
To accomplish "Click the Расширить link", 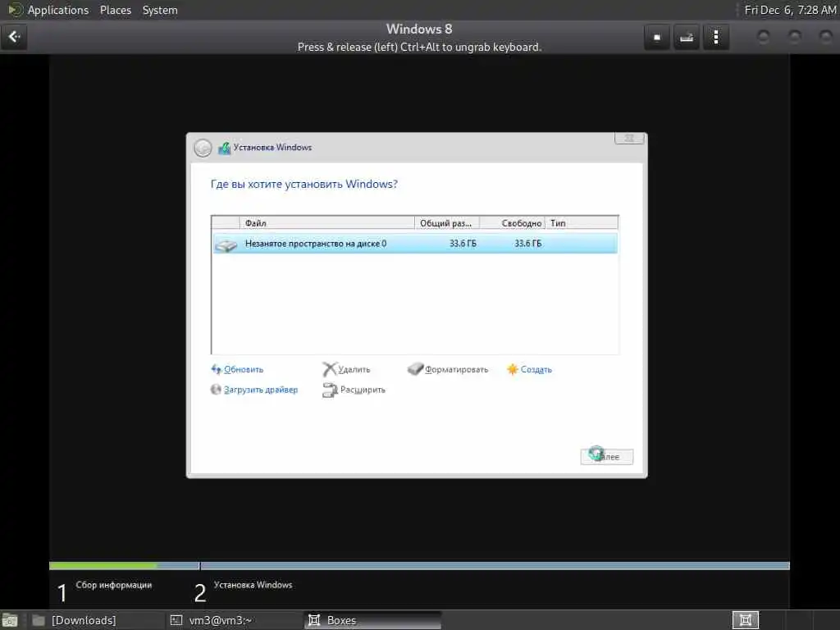I will pos(363,390).
